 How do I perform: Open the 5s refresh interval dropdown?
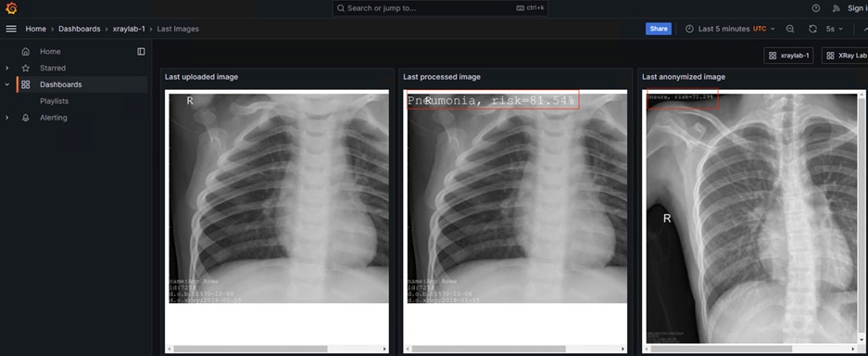click(x=835, y=29)
